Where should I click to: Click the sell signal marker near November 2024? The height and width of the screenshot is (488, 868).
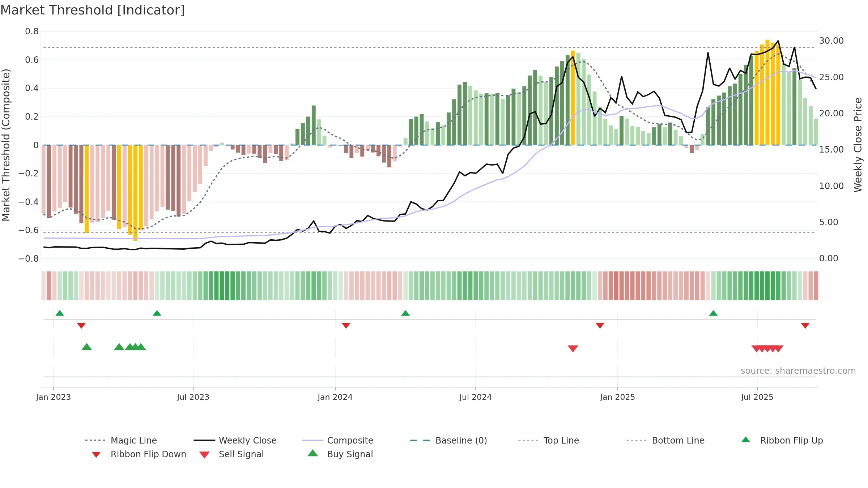(573, 348)
